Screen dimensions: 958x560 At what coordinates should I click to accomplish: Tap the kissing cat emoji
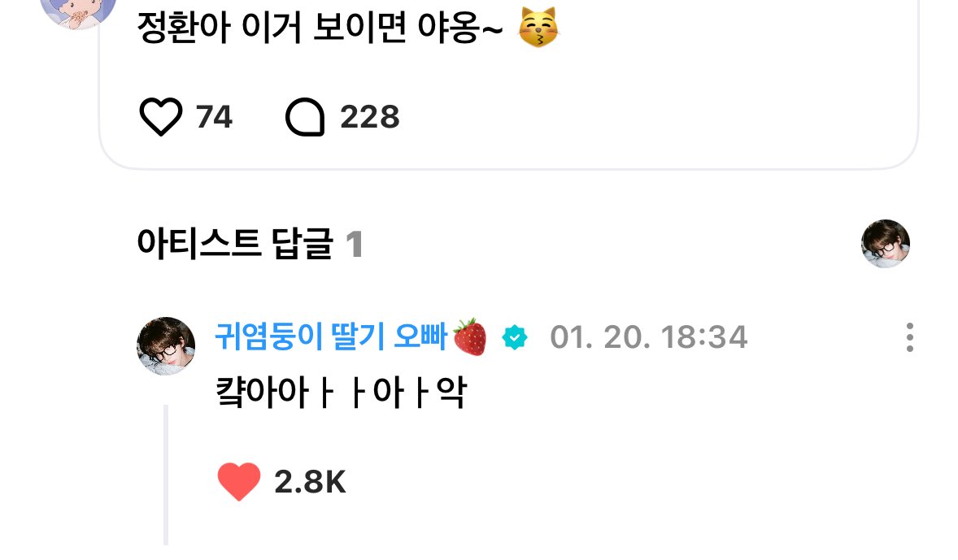pos(538,28)
